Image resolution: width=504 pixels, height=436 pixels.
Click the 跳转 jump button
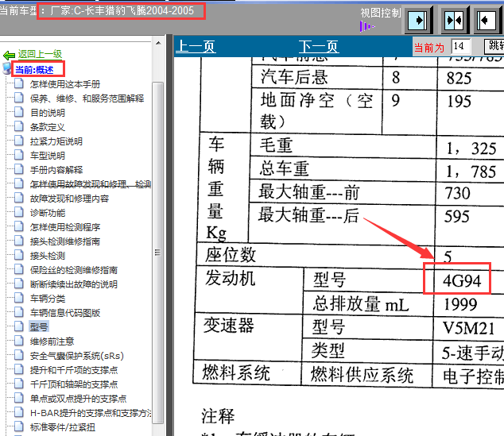click(x=494, y=46)
